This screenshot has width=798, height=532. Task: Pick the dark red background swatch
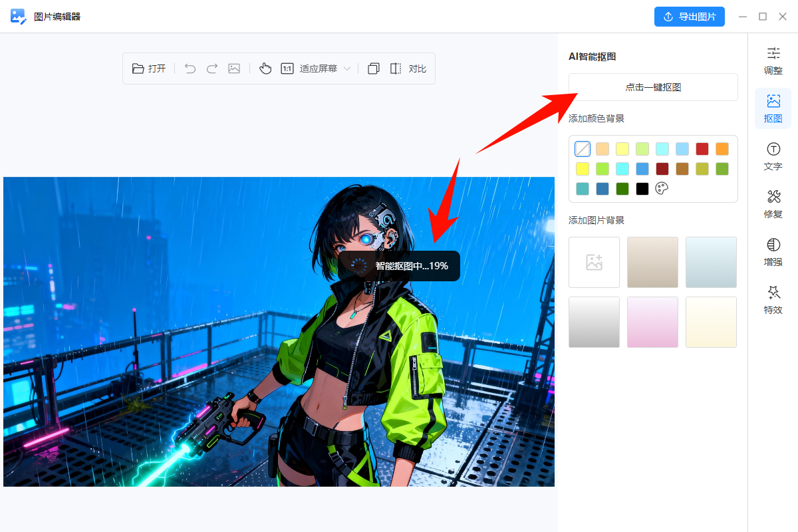coord(662,169)
